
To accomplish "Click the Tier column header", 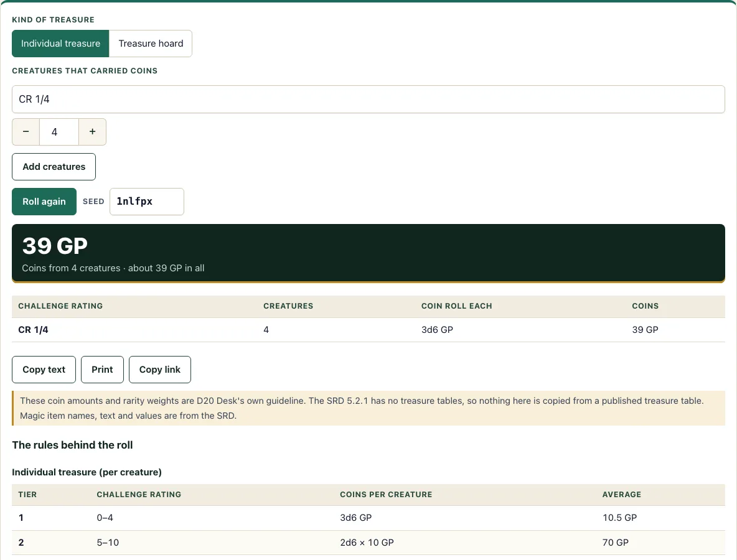I will 28,495.
